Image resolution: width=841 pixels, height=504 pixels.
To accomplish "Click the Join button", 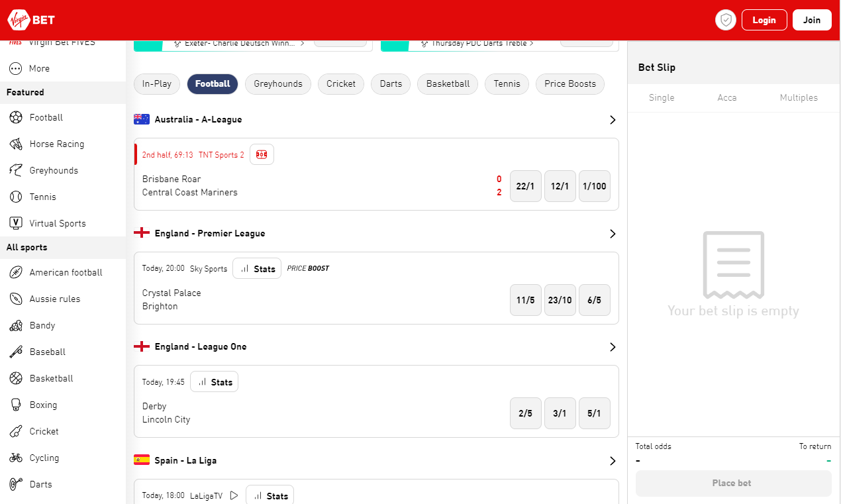I will click(x=812, y=20).
